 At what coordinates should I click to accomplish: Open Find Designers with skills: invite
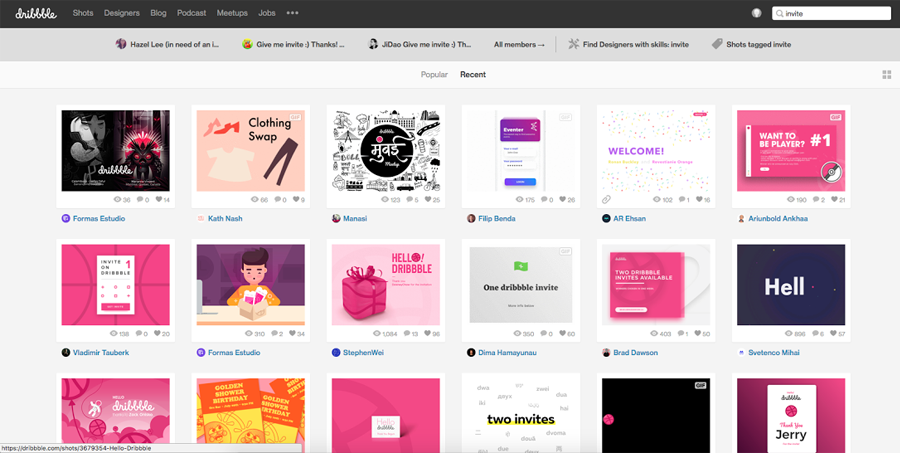pyautogui.click(x=628, y=44)
